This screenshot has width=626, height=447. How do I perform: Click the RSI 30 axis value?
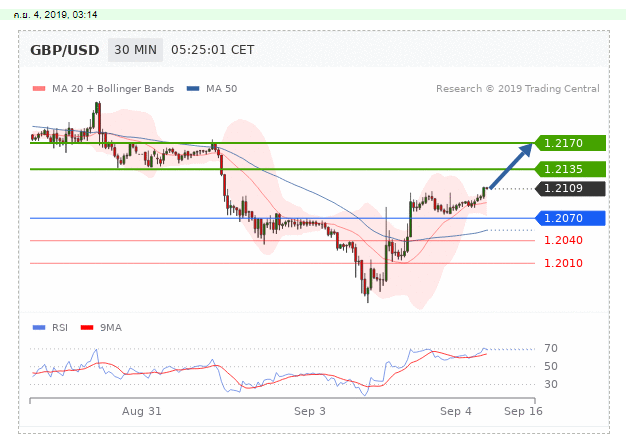coord(551,384)
